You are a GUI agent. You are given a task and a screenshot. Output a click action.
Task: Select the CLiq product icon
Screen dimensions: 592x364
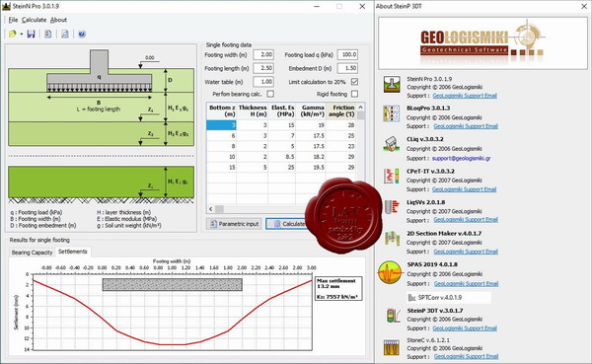392,144
